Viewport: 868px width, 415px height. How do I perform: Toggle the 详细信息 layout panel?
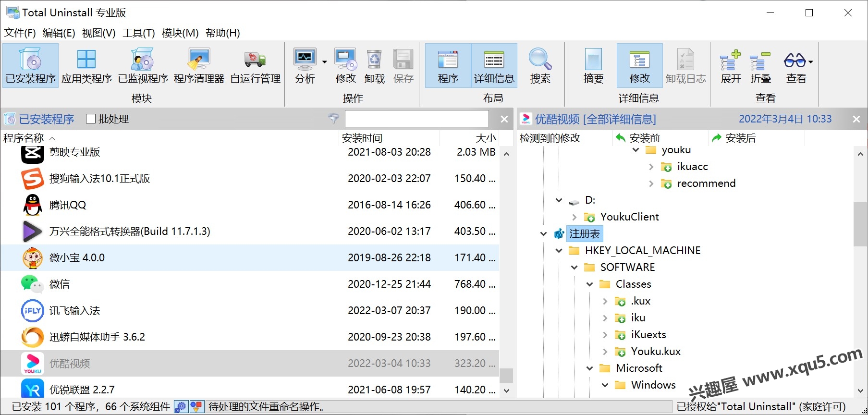pyautogui.click(x=494, y=66)
